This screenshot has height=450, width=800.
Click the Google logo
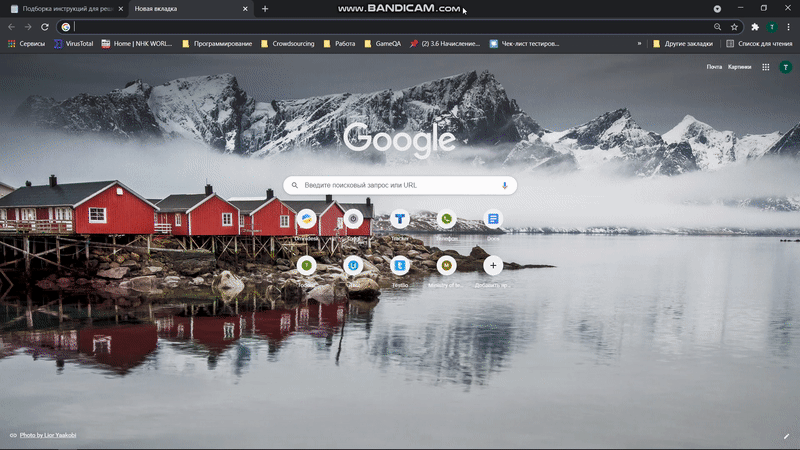[399, 140]
